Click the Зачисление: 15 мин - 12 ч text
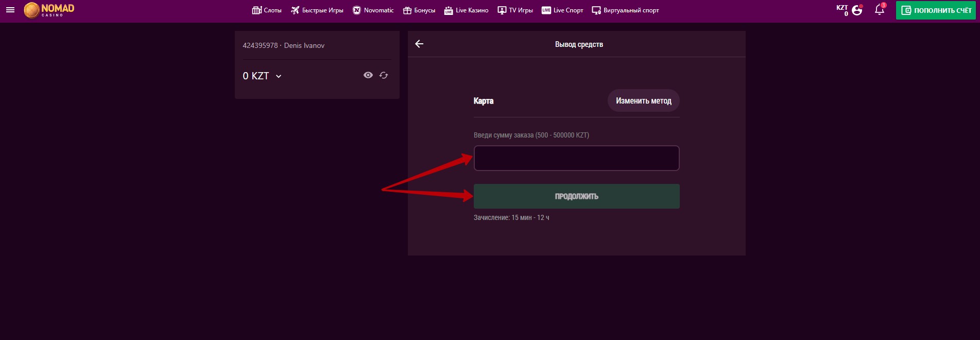The width and height of the screenshot is (980, 340). (x=511, y=218)
